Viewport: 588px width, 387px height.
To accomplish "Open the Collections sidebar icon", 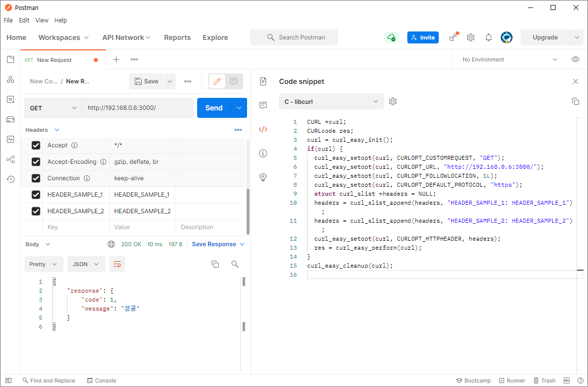I will pyautogui.click(x=10, y=59).
